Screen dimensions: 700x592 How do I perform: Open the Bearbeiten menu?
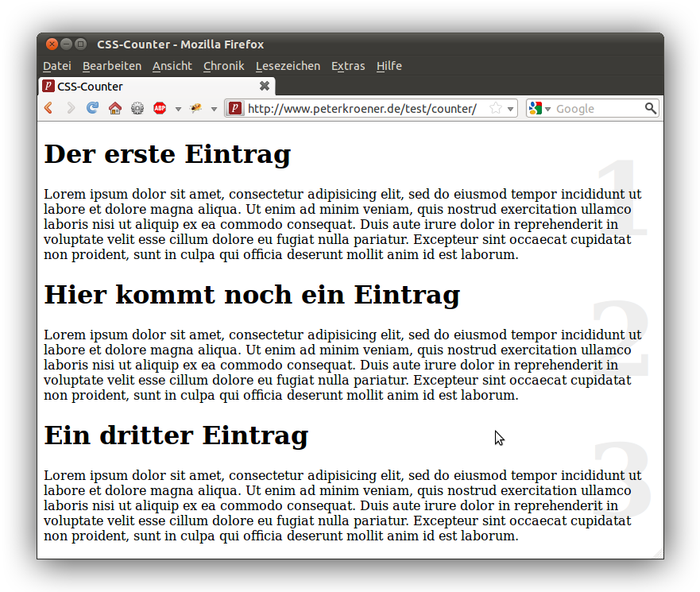(112, 66)
